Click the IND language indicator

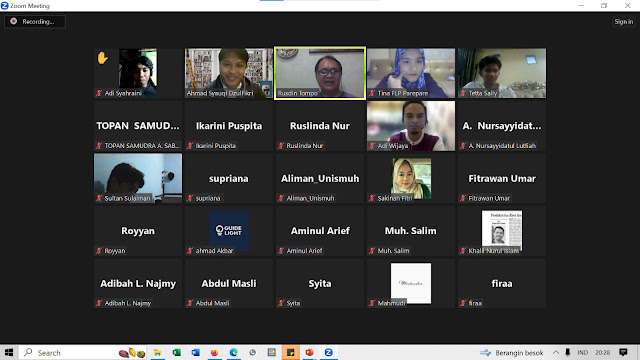pyautogui.click(x=583, y=352)
